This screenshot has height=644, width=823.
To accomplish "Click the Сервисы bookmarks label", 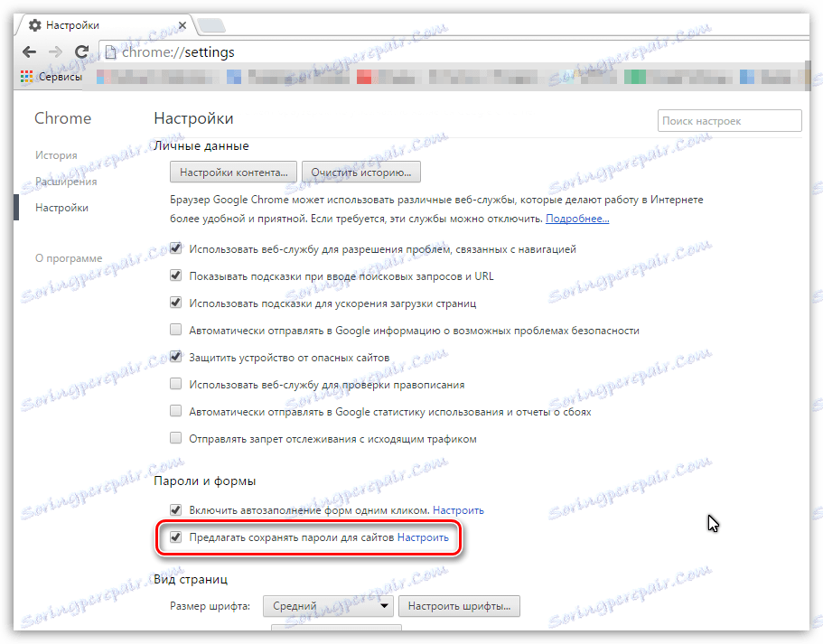I will click(x=61, y=77).
